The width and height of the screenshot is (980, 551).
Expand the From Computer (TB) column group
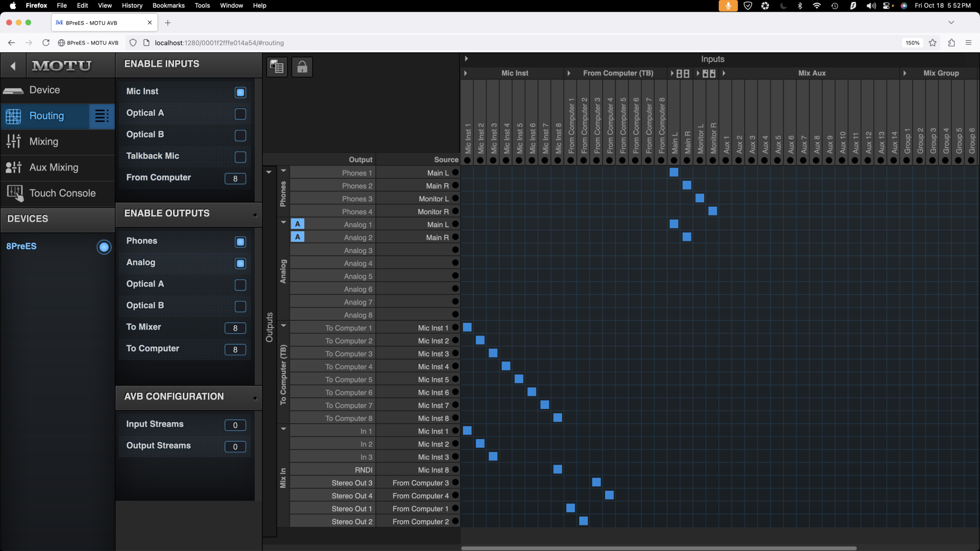tap(569, 73)
